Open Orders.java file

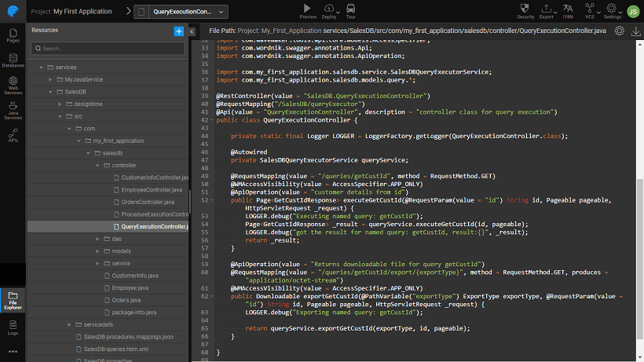[x=126, y=300]
